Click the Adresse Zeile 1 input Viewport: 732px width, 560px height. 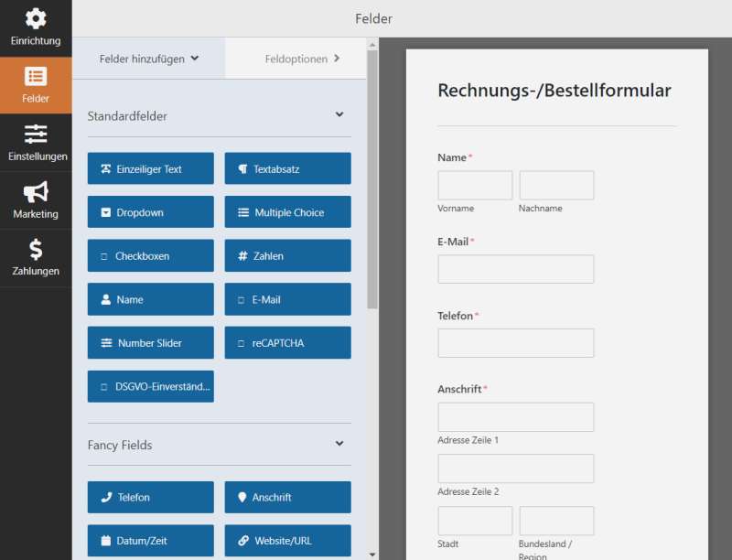tap(516, 417)
